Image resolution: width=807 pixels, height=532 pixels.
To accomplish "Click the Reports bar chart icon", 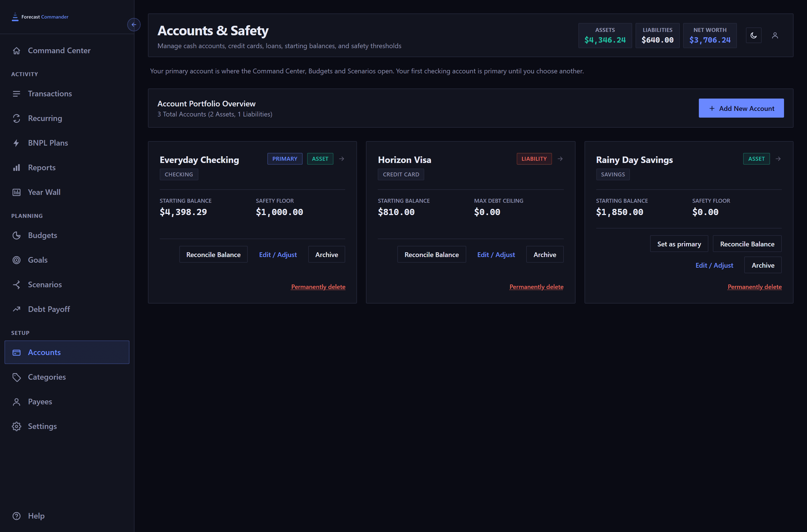I will click(x=16, y=168).
